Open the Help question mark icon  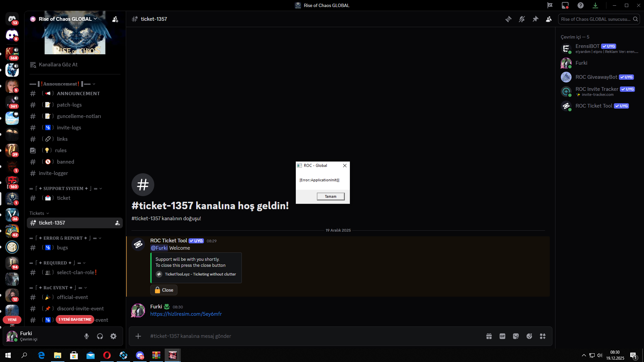pyautogui.click(x=581, y=5)
